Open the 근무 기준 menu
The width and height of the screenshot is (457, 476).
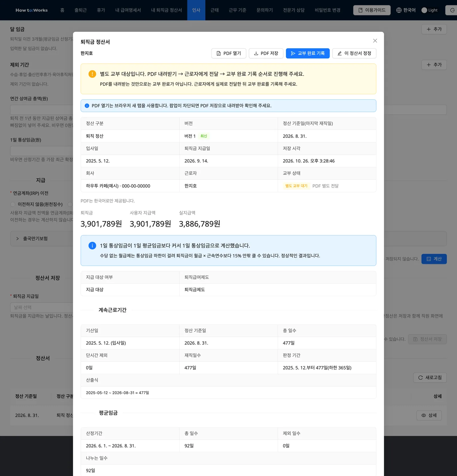click(x=237, y=10)
